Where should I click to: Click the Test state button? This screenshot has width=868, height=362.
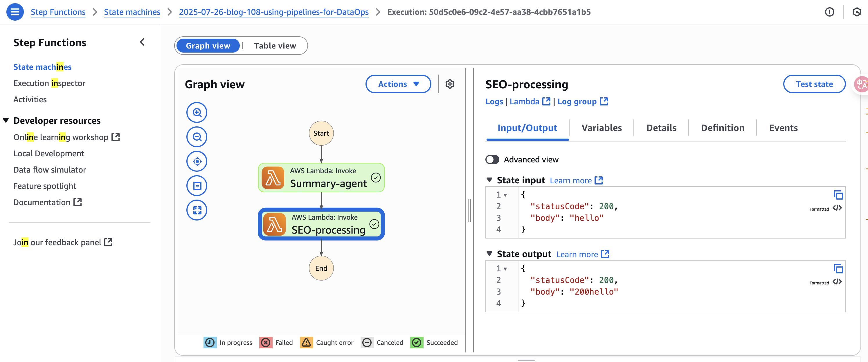(x=814, y=84)
